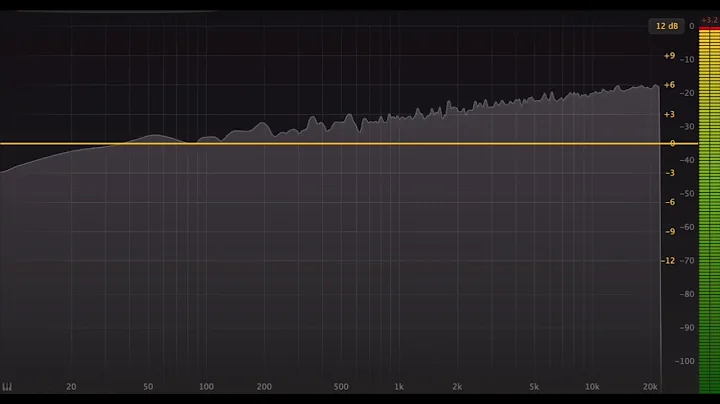Screen dimensions: 720x404
Task: Click the 1k frequency axis label
Action: (x=399, y=387)
